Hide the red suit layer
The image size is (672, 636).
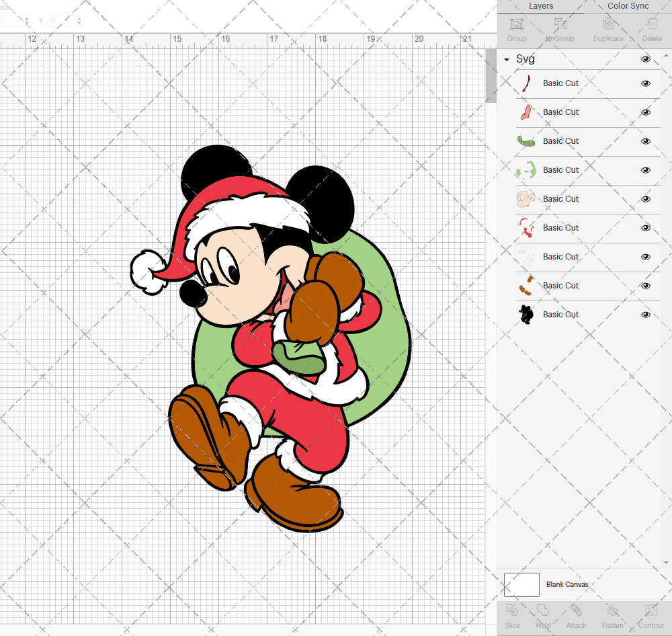click(x=645, y=228)
